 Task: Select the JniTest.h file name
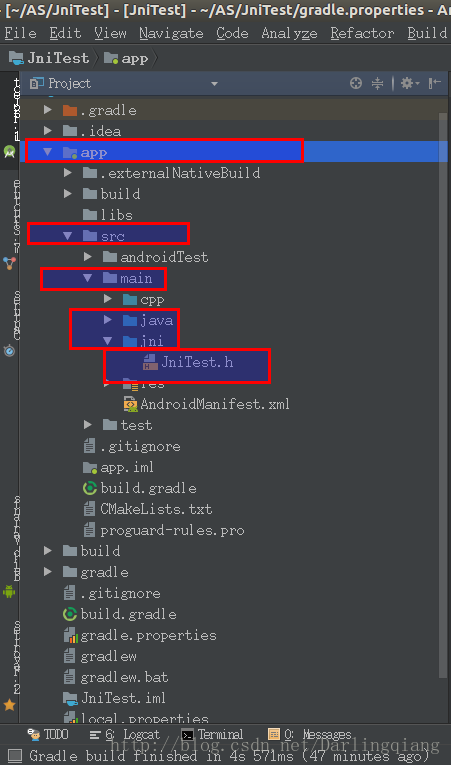198,362
